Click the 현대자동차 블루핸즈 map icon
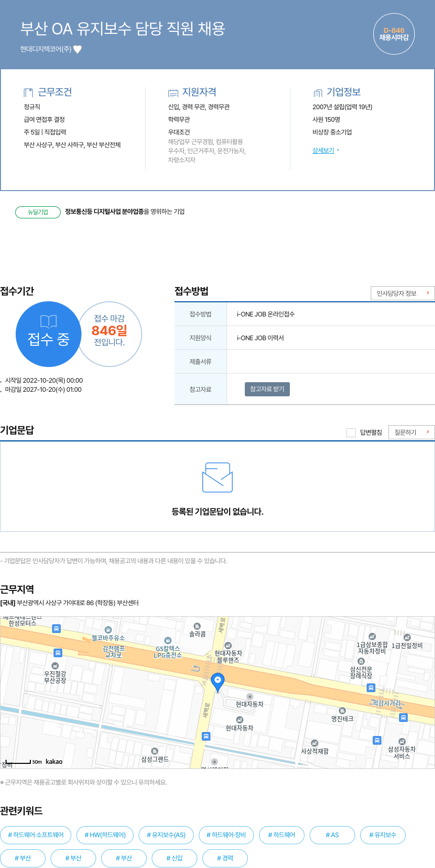 tap(228, 646)
